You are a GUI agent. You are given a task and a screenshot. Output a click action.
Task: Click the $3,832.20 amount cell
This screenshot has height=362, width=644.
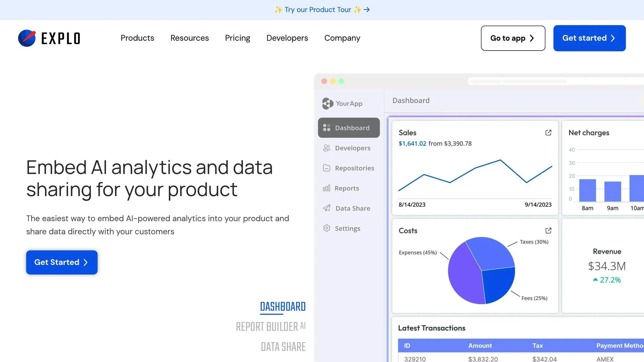click(483, 359)
